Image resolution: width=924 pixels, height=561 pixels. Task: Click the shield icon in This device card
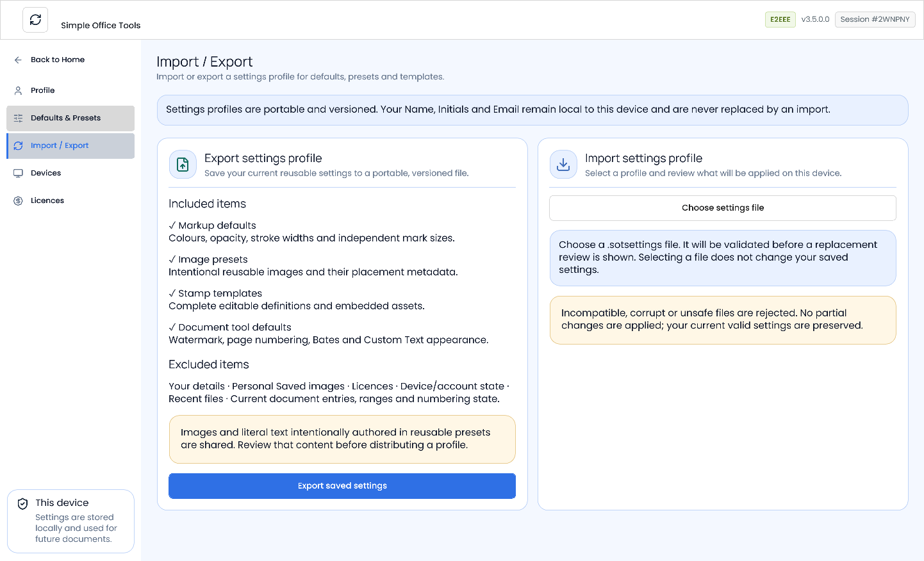[x=22, y=503]
